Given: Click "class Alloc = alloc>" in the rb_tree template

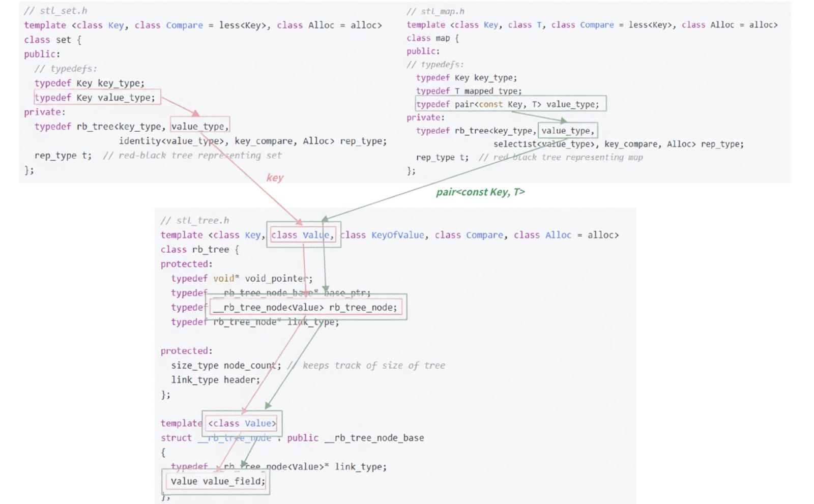Looking at the screenshot, I should pos(566,235).
